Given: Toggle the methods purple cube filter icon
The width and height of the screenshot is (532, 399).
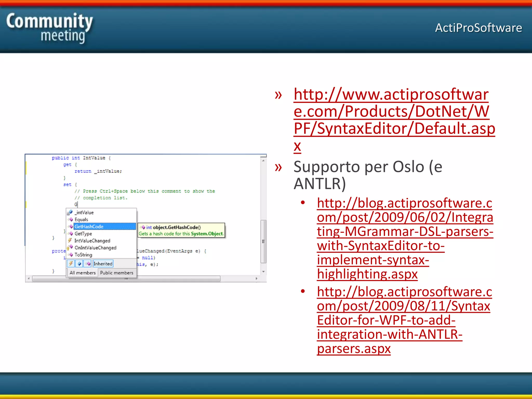Looking at the screenshot, I should [88, 264].
